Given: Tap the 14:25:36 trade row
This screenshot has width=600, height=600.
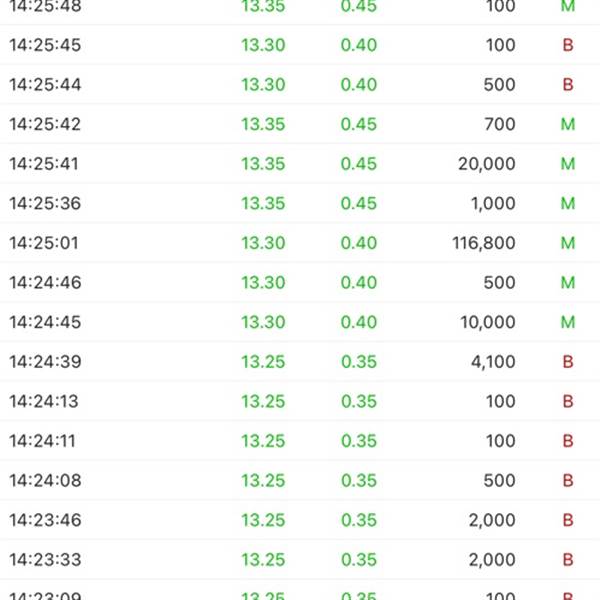Looking at the screenshot, I should [300, 203].
